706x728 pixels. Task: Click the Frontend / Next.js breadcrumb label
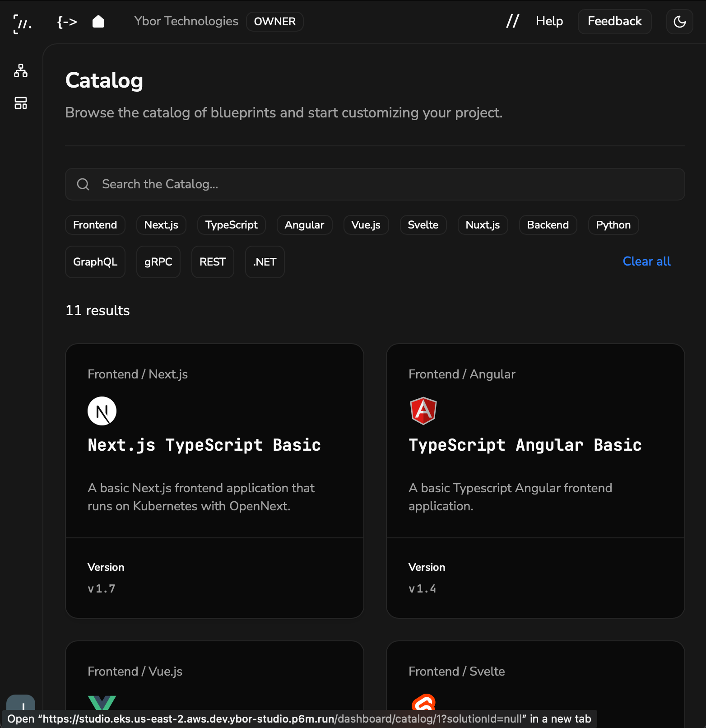click(138, 374)
